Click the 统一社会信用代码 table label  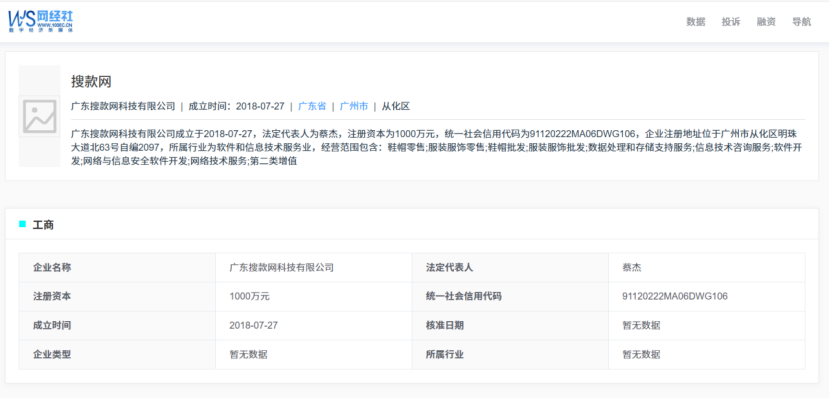(x=464, y=296)
